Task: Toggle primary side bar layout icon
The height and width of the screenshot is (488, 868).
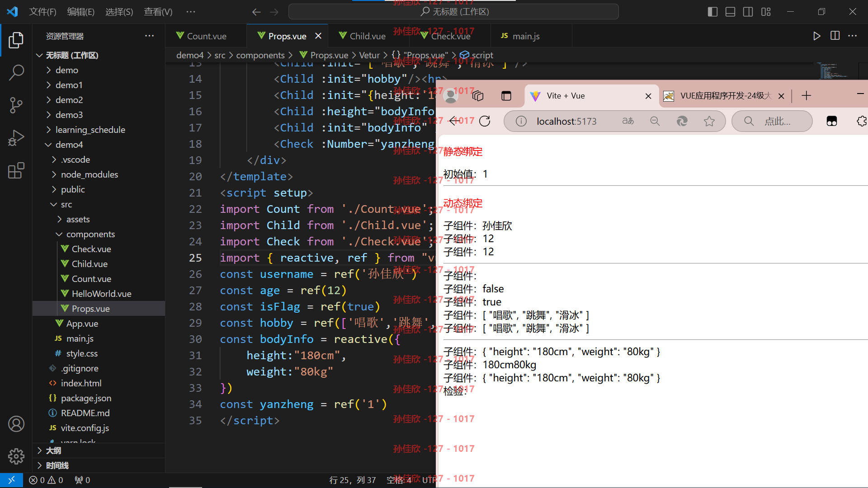Action: click(712, 12)
